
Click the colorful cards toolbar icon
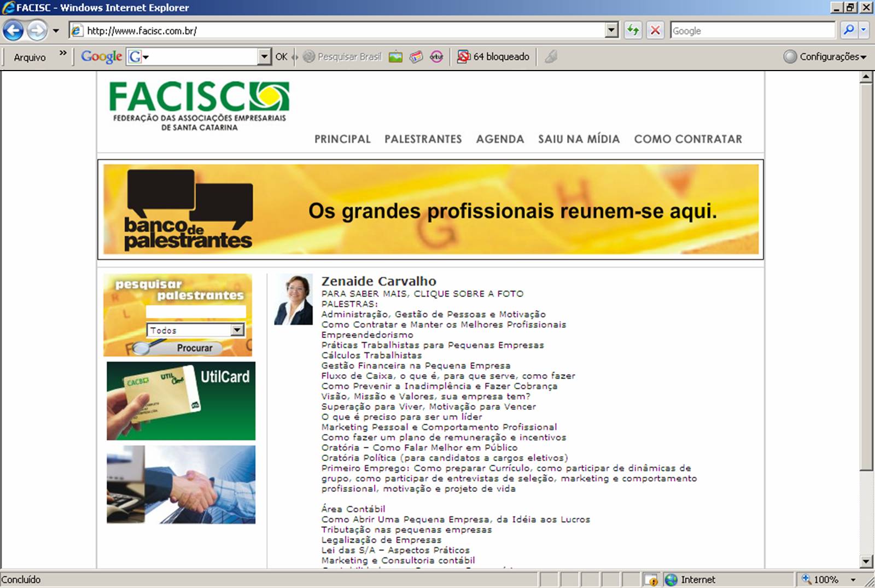(x=416, y=56)
